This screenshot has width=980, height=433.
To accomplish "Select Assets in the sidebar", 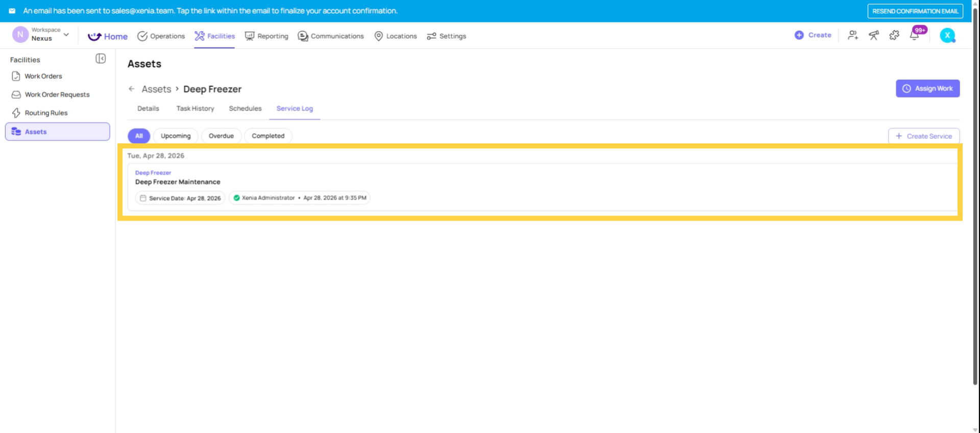I will coord(57,132).
